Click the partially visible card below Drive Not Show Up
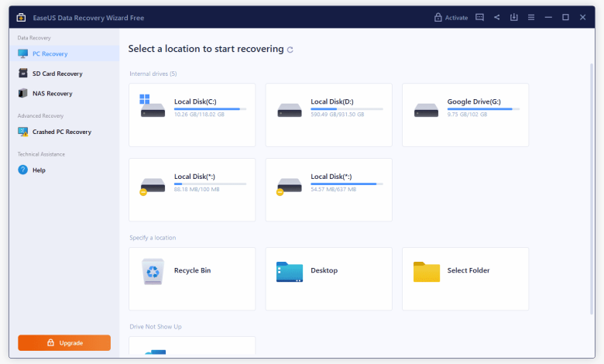The width and height of the screenshot is (604, 364). [192, 345]
